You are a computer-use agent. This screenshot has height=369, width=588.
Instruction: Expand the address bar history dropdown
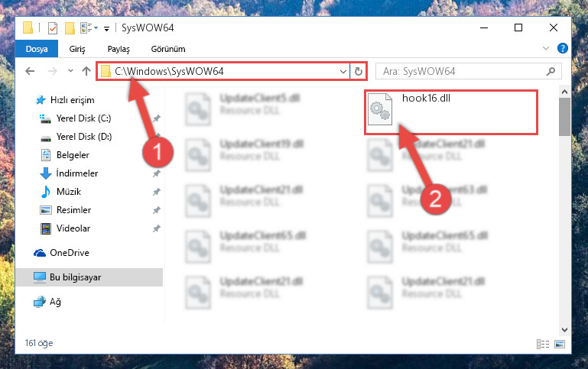[343, 71]
